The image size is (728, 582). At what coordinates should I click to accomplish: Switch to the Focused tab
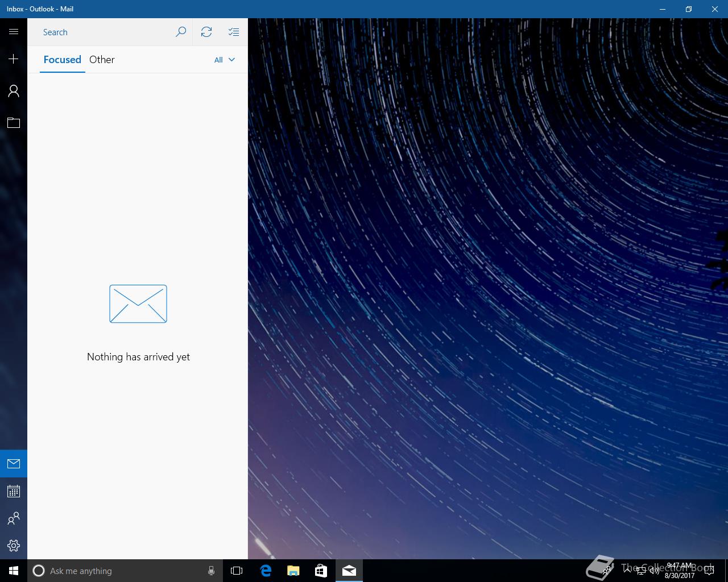[63, 60]
